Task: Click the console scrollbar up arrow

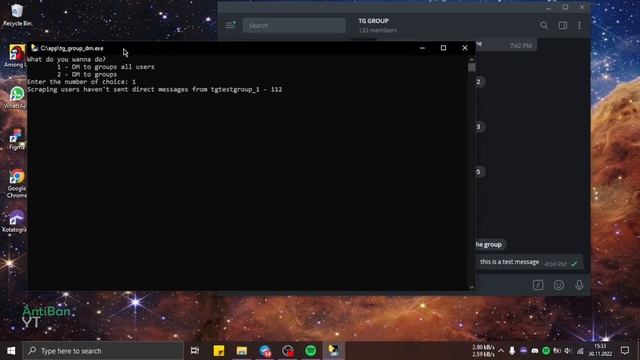Action: click(472, 59)
